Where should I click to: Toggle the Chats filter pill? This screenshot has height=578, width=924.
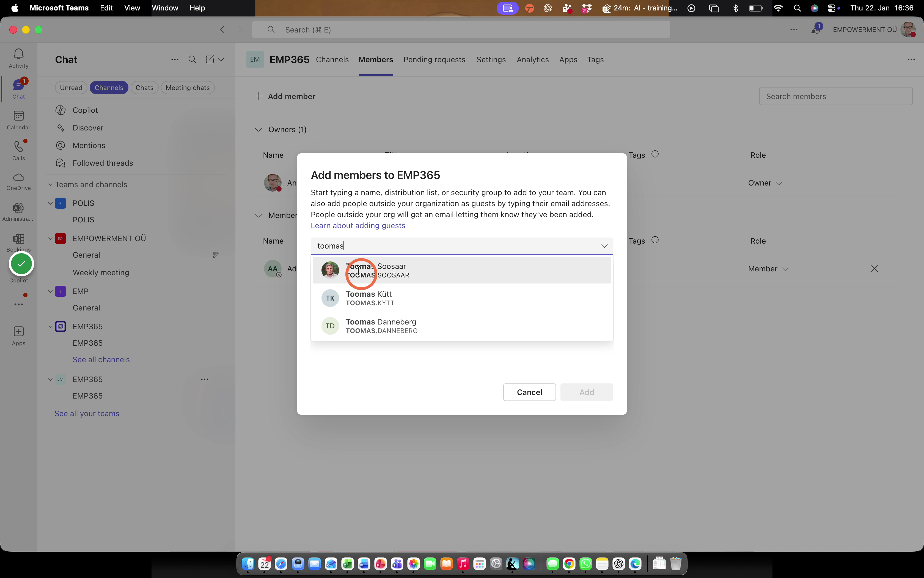click(144, 88)
